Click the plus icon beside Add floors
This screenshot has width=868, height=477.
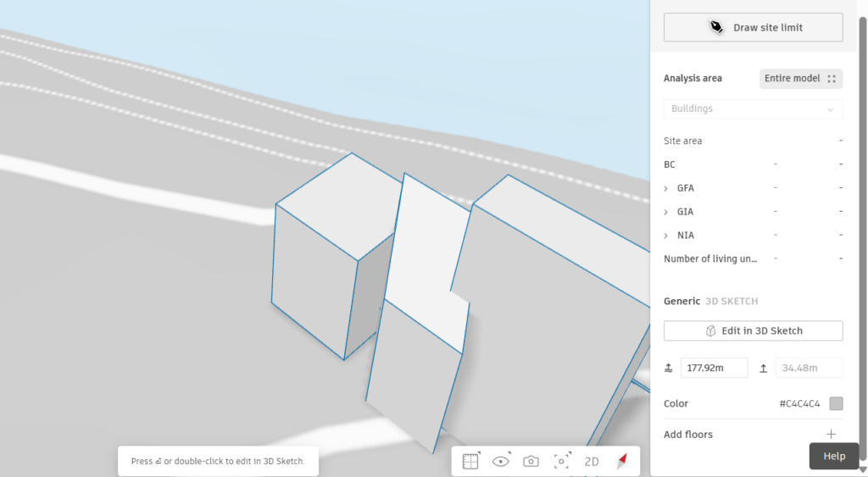831,434
